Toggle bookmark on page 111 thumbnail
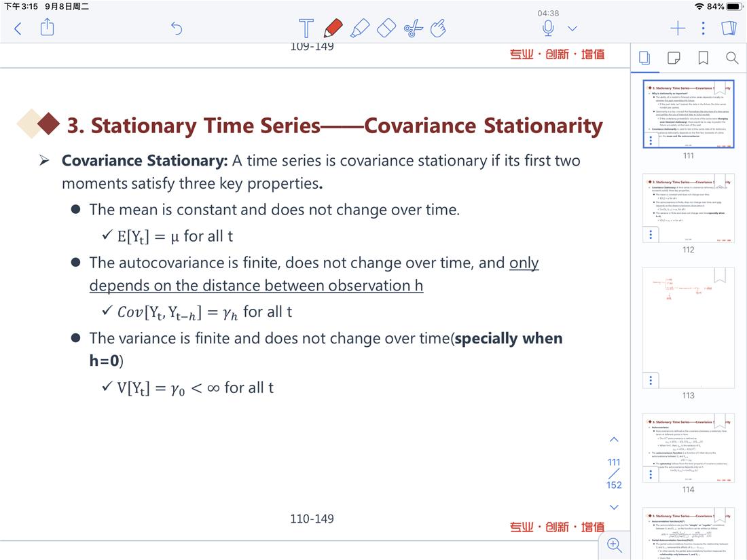The height and width of the screenshot is (560, 747). pos(719,88)
